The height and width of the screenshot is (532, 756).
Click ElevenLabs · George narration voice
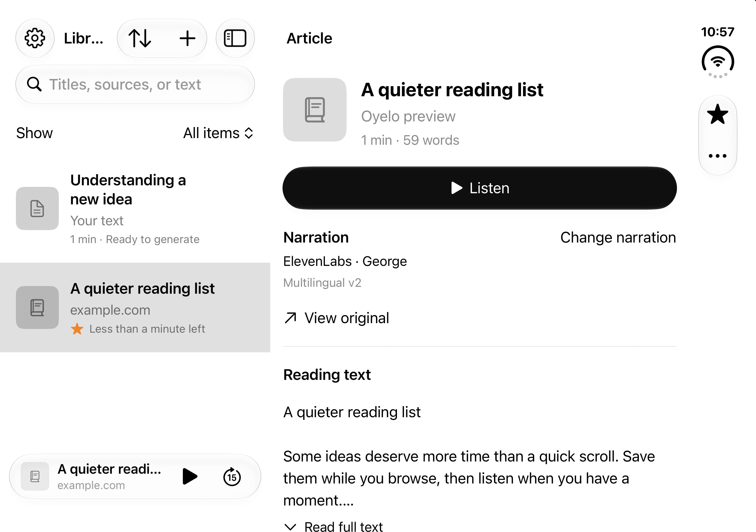point(345,261)
